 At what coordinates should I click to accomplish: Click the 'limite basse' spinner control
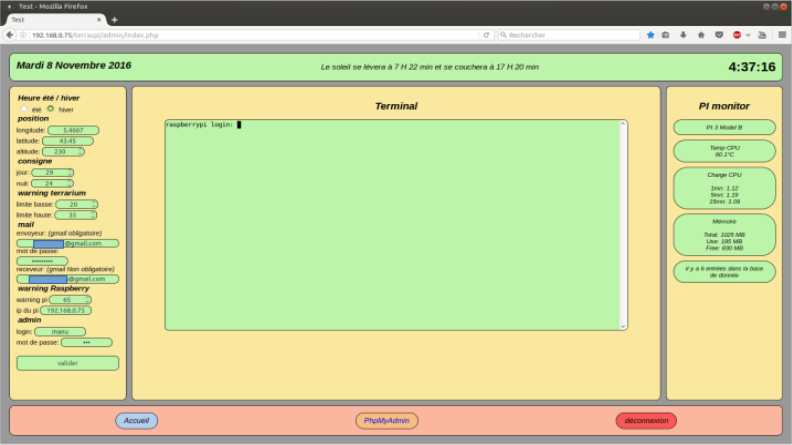(76, 204)
